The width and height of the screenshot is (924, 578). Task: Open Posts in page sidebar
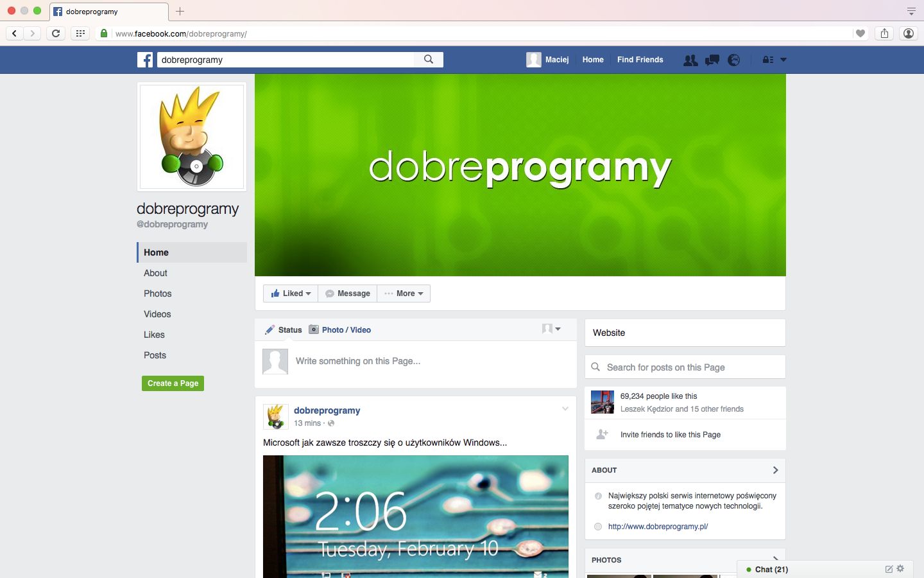[155, 355]
